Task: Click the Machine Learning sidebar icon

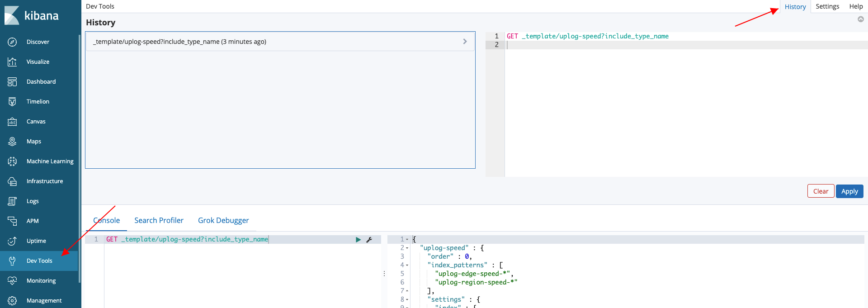Action: (x=12, y=161)
